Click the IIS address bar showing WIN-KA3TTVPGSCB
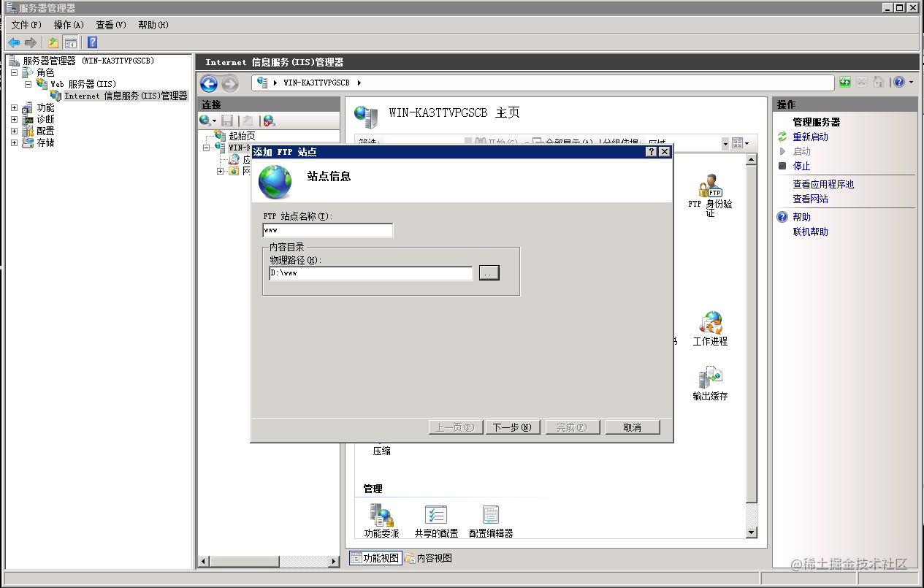The width and height of the screenshot is (924, 588). [x=543, y=83]
